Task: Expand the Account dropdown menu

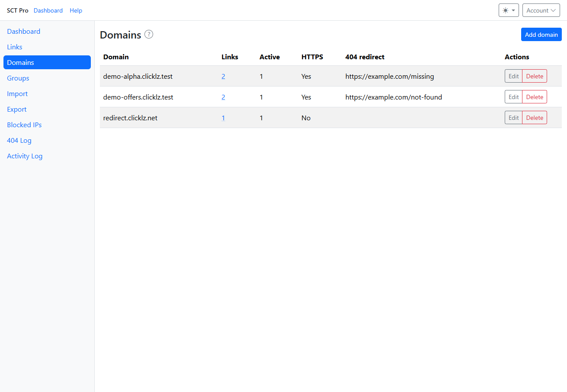Action: tap(541, 10)
